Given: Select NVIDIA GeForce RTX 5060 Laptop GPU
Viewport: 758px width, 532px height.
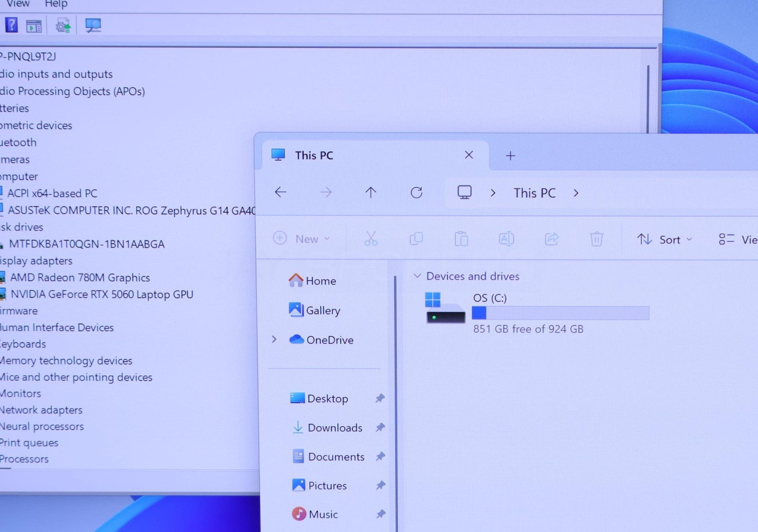Looking at the screenshot, I should (x=101, y=294).
